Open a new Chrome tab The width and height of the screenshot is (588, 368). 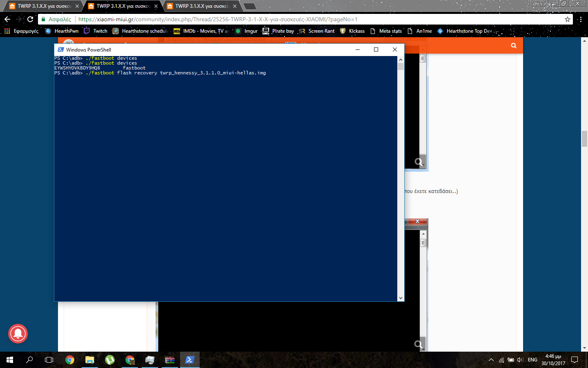click(x=249, y=6)
